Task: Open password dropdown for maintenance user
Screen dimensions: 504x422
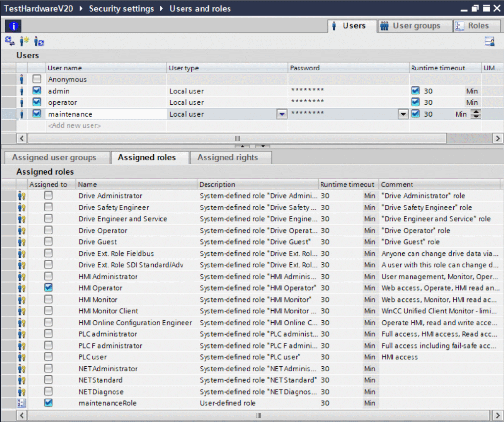Action: point(403,114)
